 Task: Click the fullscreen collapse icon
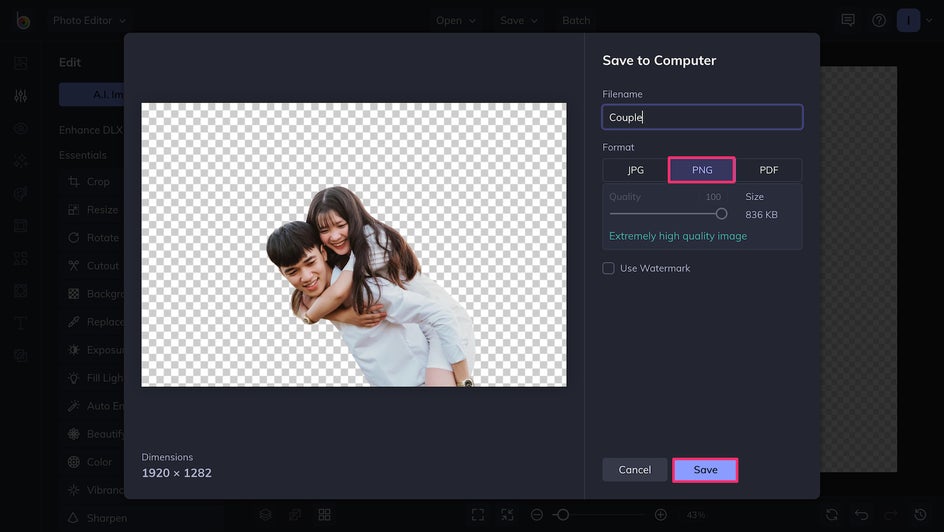508,515
